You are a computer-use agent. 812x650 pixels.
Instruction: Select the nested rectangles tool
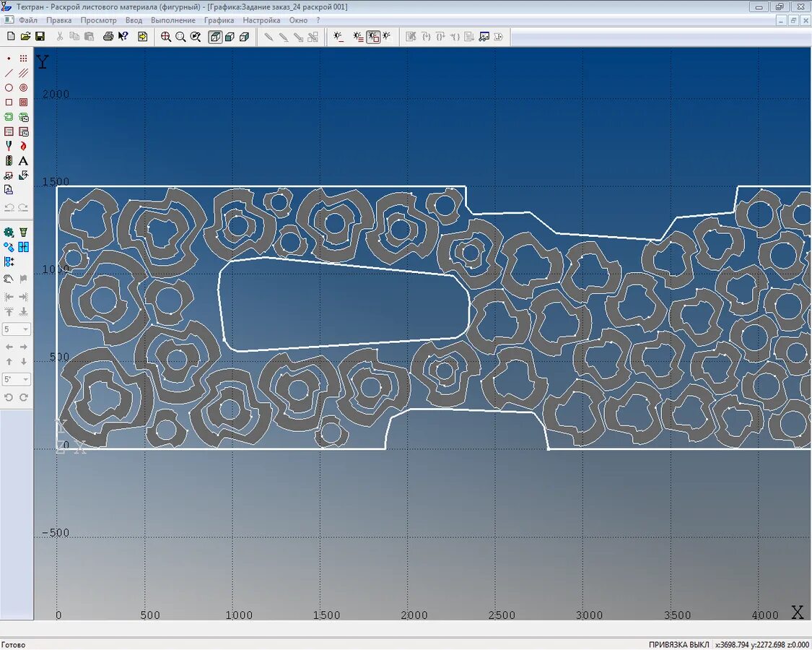[x=23, y=102]
